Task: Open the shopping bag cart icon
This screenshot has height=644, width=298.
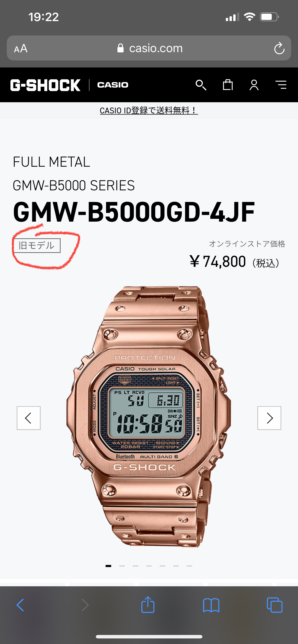Action: (x=228, y=85)
